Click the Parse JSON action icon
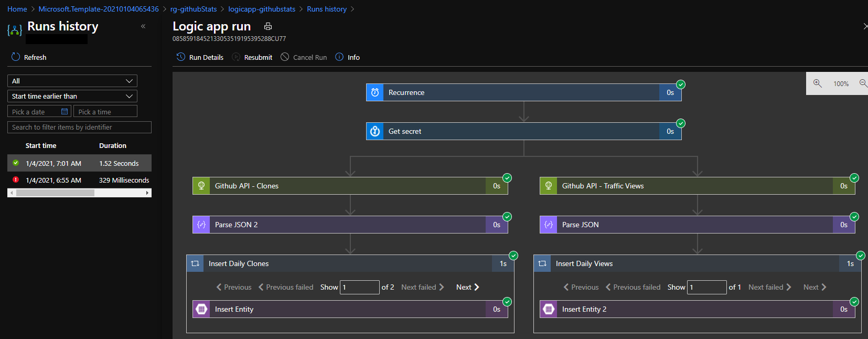This screenshot has width=868, height=339. click(549, 225)
